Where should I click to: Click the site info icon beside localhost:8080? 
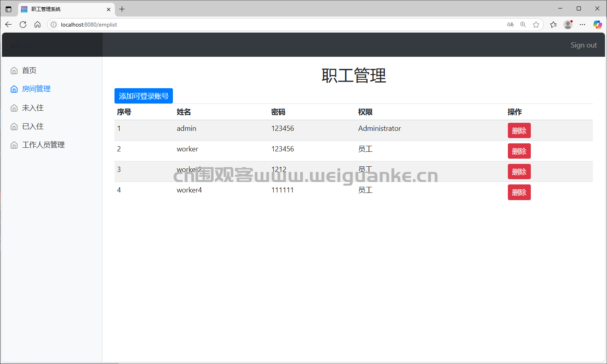(x=53, y=24)
